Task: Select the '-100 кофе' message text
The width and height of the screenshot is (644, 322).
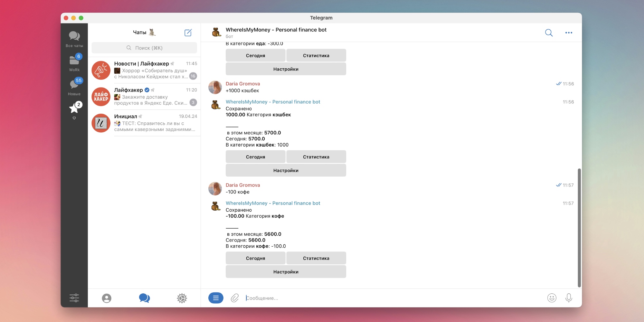Action: 238,192
